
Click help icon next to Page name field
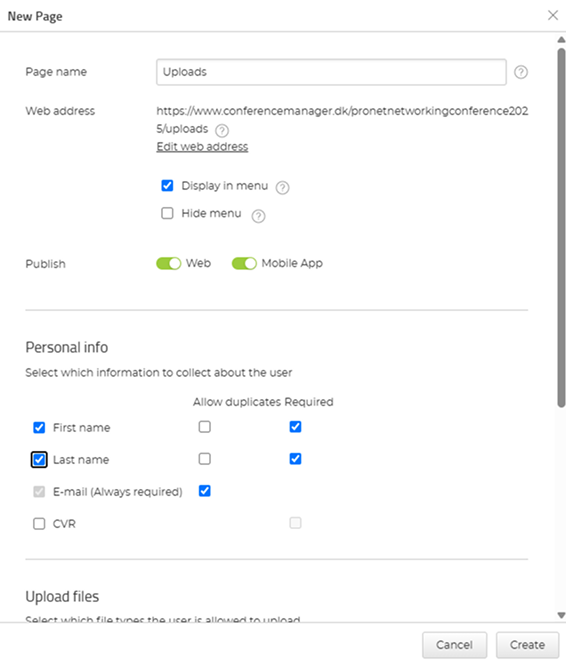click(x=521, y=72)
